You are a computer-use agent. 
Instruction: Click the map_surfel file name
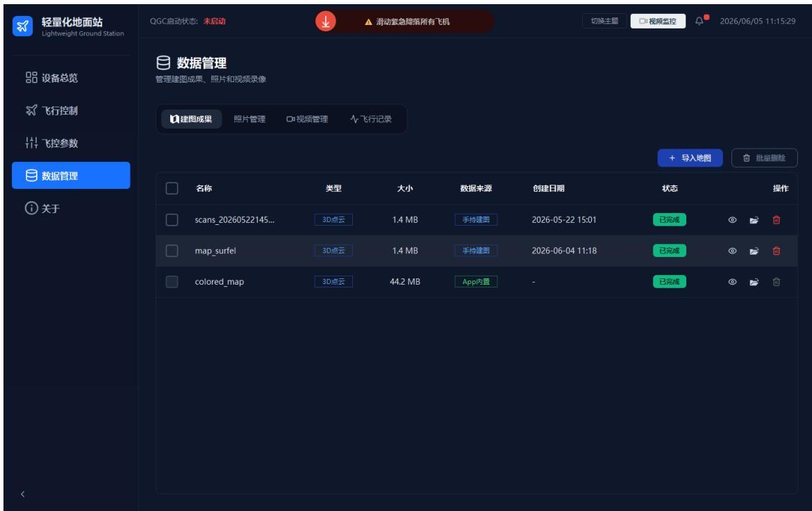click(x=215, y=251)
